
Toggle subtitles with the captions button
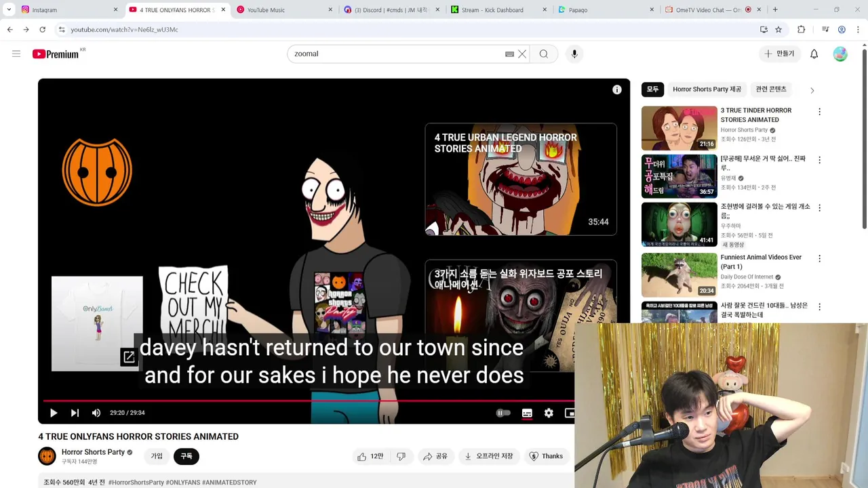tap(527, 413)
